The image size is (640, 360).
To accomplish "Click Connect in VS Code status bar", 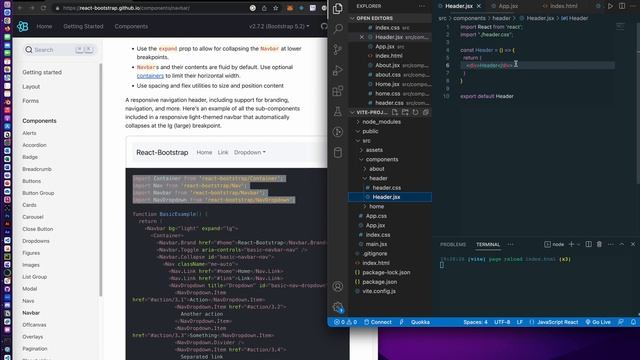I will 378,322.
